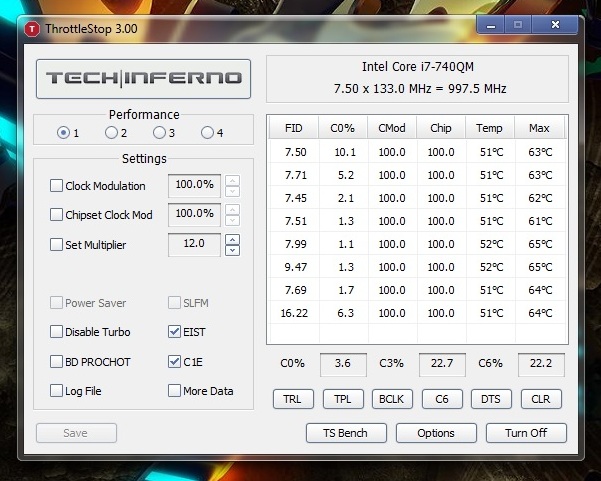The width and height of the screenshot is (601, 481).
Task: Click the Max column header
Action: click(539, 128)
